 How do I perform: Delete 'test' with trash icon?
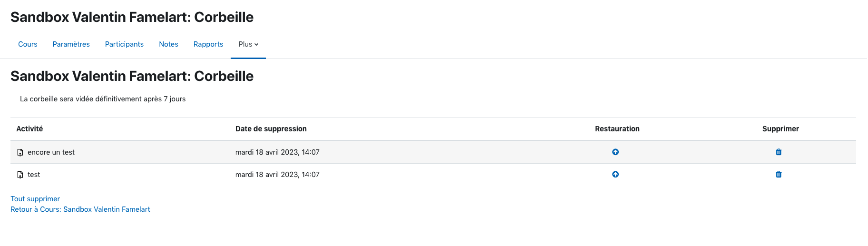[x=779, y=175]
